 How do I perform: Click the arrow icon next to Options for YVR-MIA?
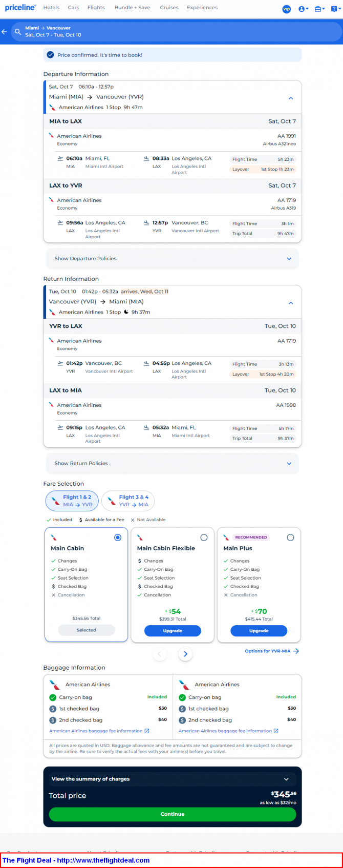coord(296,651)
